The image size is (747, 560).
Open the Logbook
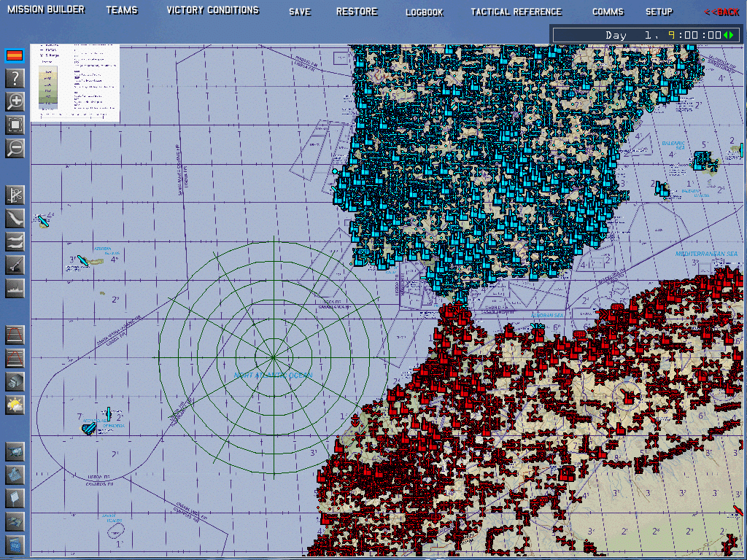425,12
